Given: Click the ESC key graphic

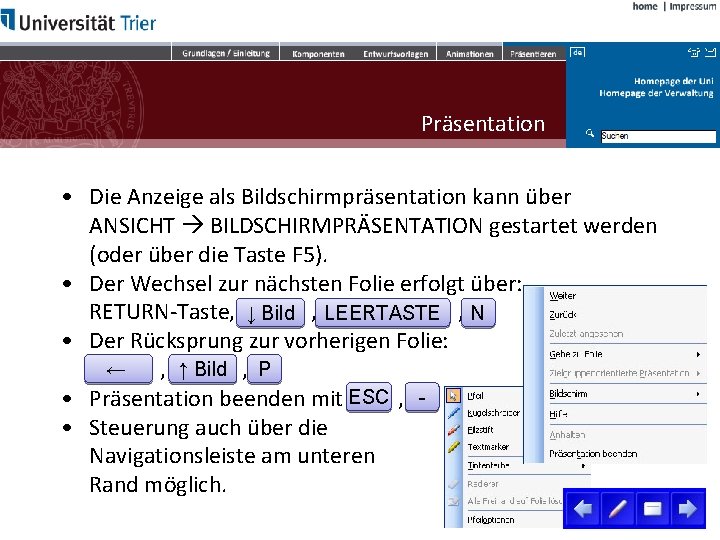Looking at the screenshot, I should 369,397.
